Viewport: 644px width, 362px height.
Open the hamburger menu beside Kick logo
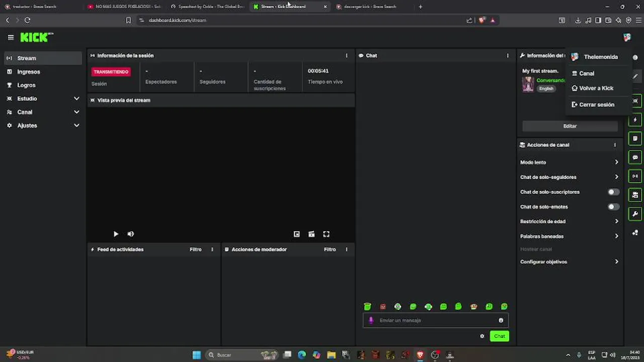click(x=11, y=37)
